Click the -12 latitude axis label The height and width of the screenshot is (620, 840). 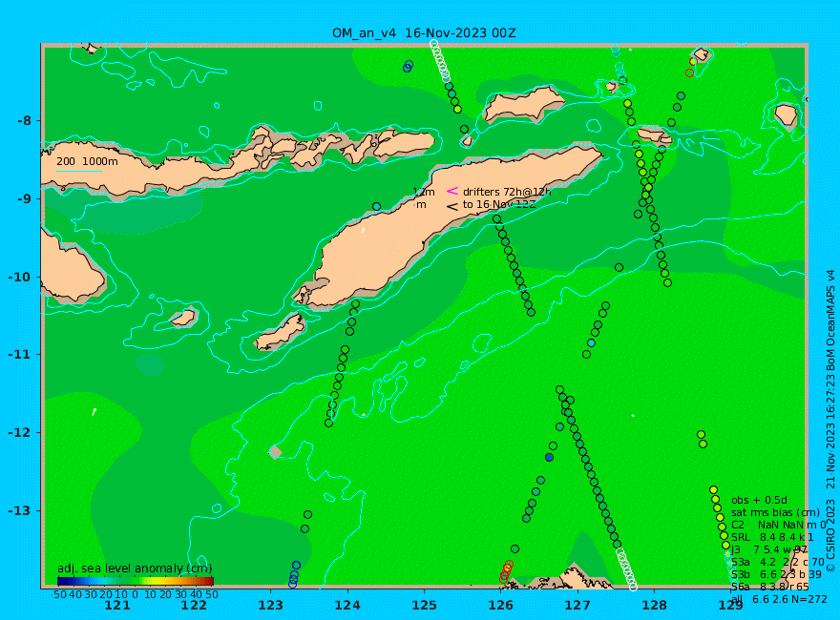click(20, 433)
